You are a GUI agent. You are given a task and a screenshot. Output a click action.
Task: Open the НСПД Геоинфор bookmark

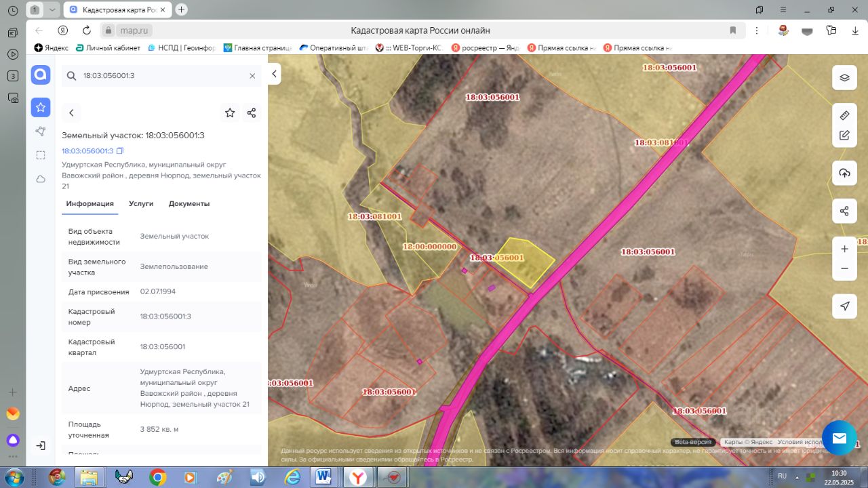click(x=181, y=48)
